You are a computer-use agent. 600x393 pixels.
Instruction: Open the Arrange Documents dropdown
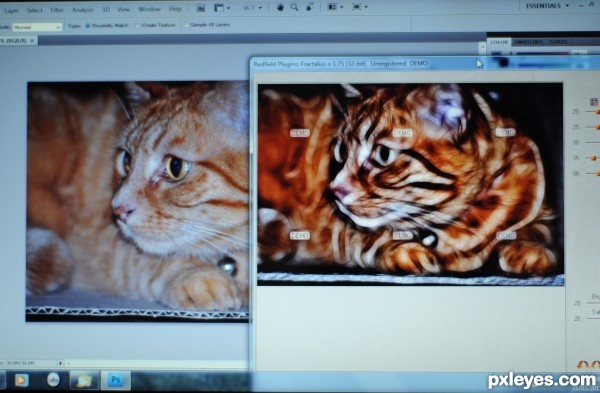[336, 7]
